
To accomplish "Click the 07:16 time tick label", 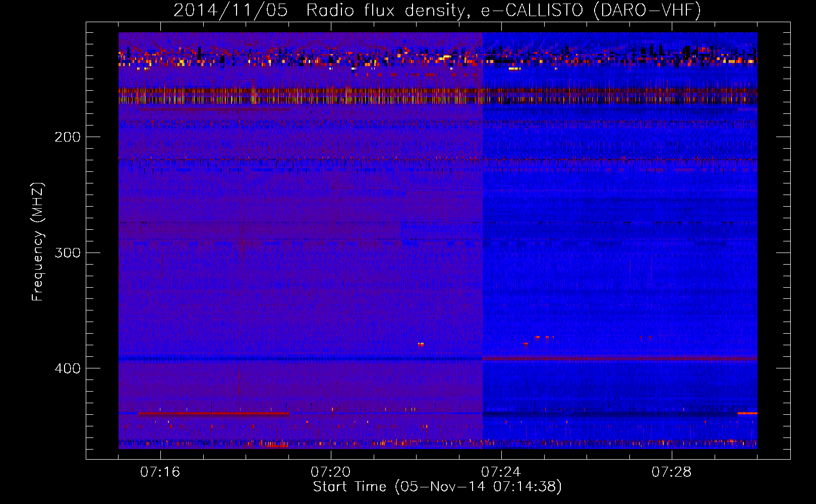I will [x=160, y=472].
